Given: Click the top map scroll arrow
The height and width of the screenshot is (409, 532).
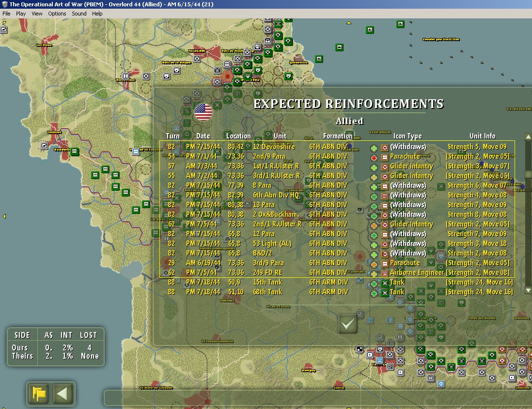Looking at the screenshot, I should click(x=348, y=23).
